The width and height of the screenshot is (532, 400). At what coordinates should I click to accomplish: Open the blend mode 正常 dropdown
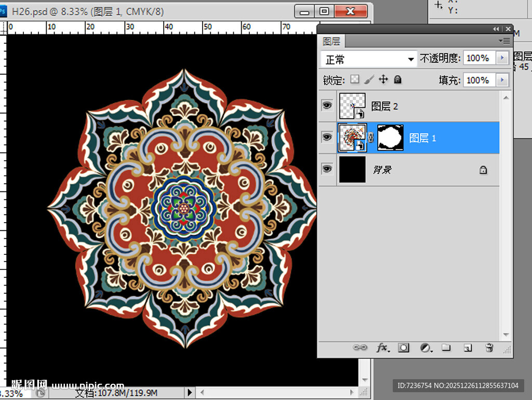click(369, 59)
